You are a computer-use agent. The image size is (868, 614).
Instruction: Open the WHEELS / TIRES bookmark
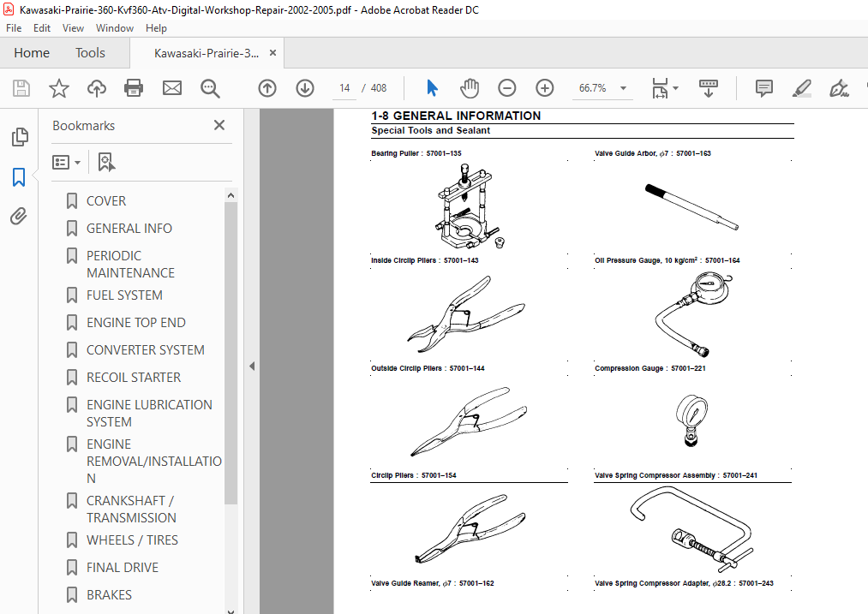tap(132, 539)
